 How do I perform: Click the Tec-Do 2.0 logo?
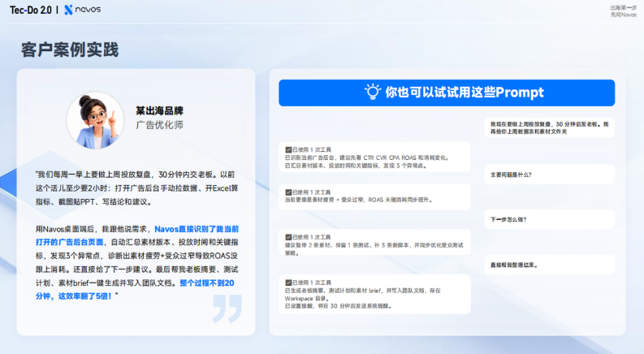tap(31, 10)
